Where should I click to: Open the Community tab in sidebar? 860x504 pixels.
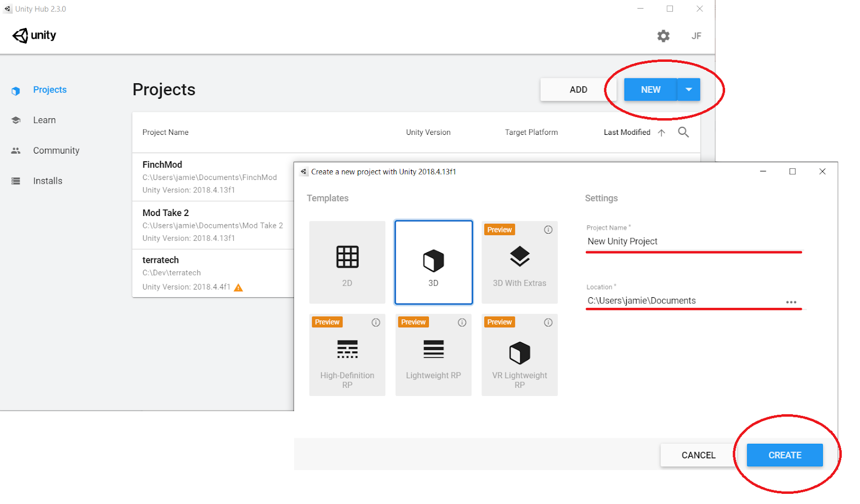coord(56,150)
